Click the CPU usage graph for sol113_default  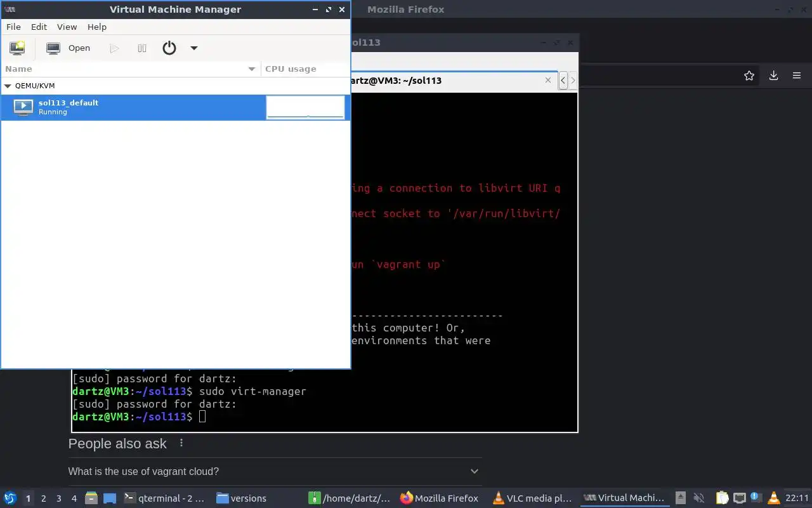(x=305, y=107)
